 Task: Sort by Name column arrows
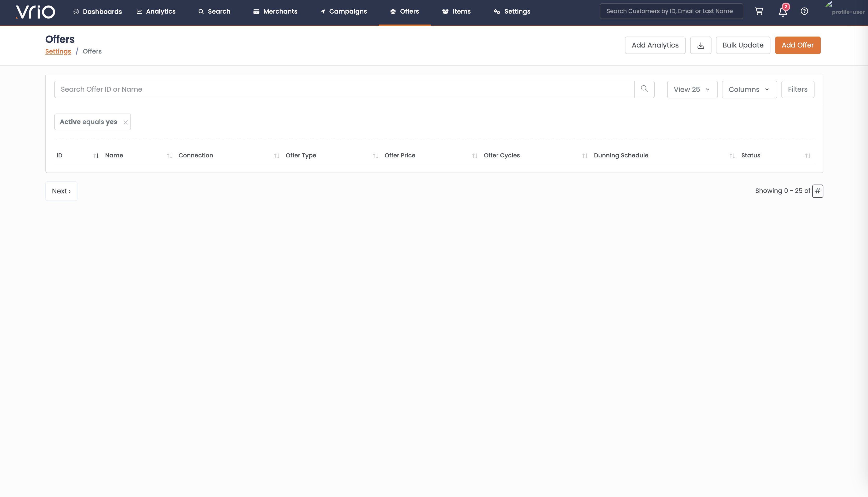point(170,156)
